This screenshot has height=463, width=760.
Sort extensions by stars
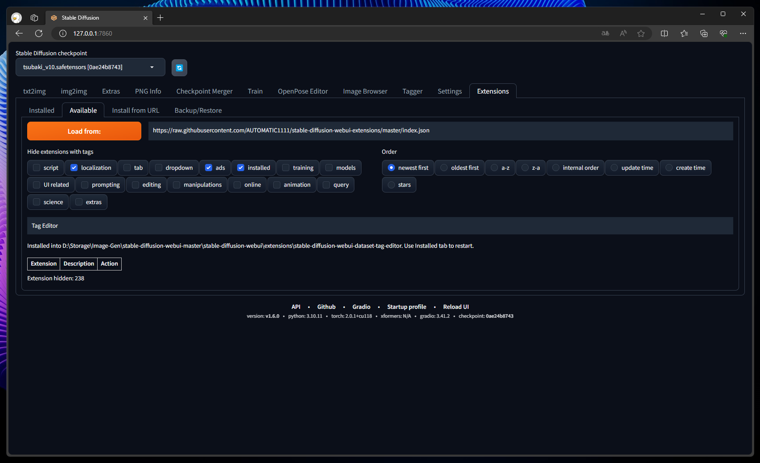pyautogui.click(x=391, y=185)
